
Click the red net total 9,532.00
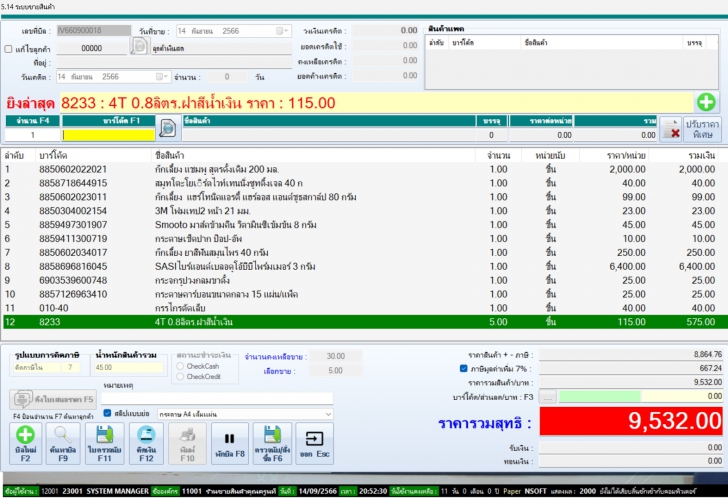coord(631,421)
